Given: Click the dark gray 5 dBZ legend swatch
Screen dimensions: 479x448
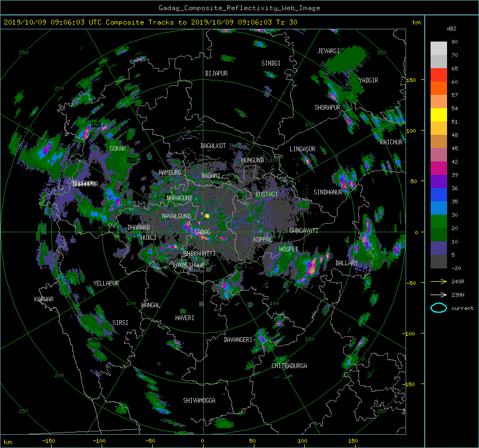Looking at the screenshot, I should tap(439, 261).
